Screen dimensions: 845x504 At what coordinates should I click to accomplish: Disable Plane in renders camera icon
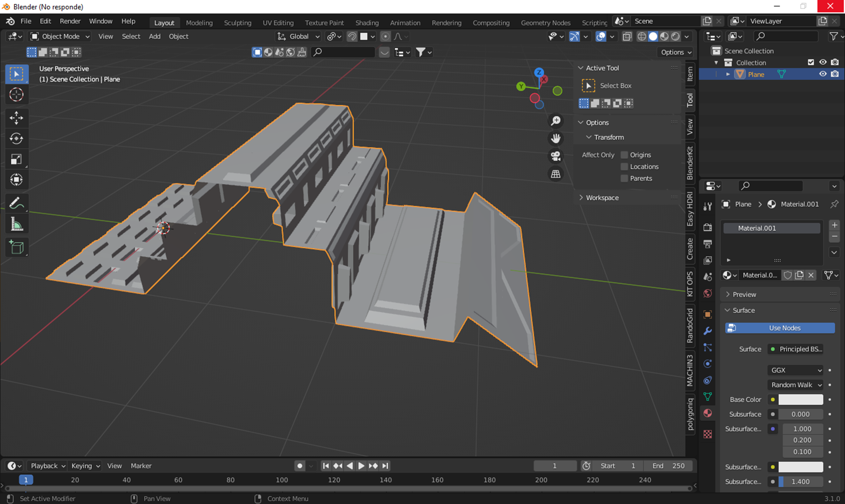pyautogui.click(x=835, y=74)
